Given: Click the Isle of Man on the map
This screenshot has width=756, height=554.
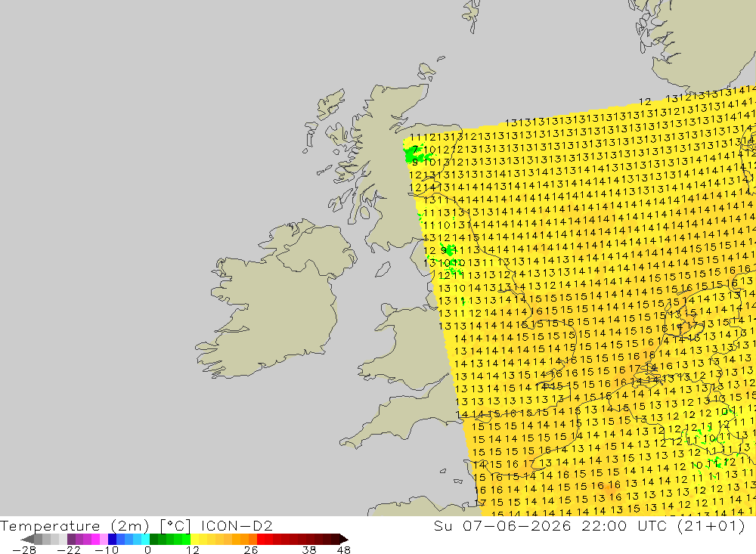Looking at the screenshot, I should click(383, 269).
